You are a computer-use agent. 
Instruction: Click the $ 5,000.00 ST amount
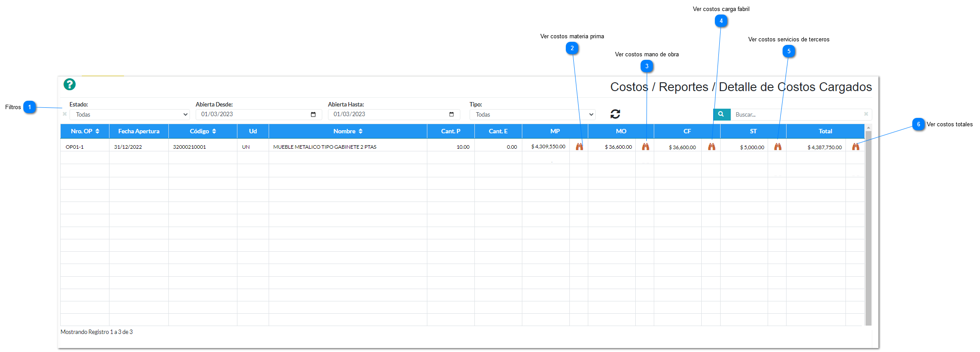click(752, 147)
